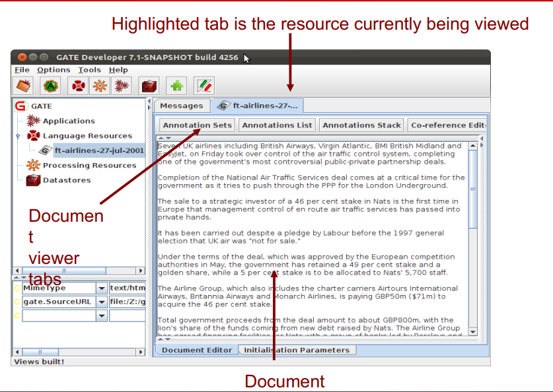Viewport: 553px width, 392px height.
Task: Open the File menu
Action: 22,69
